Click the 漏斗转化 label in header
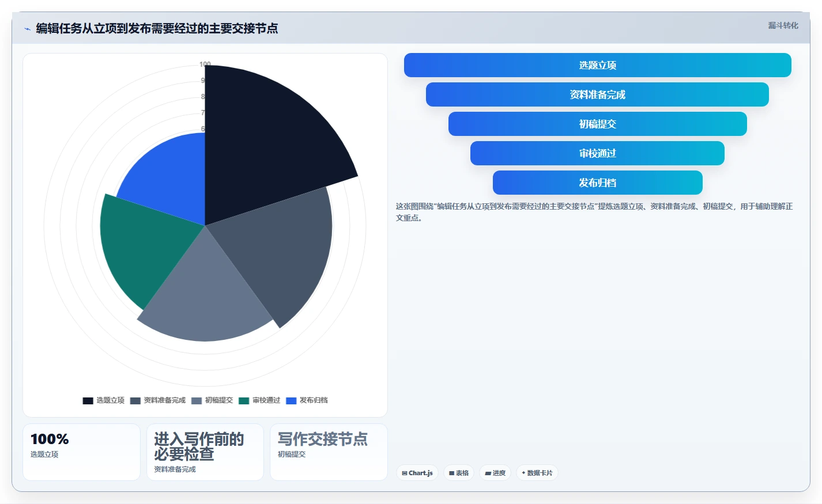The width and height of the screenshot is (822, 504). point(783,25)
